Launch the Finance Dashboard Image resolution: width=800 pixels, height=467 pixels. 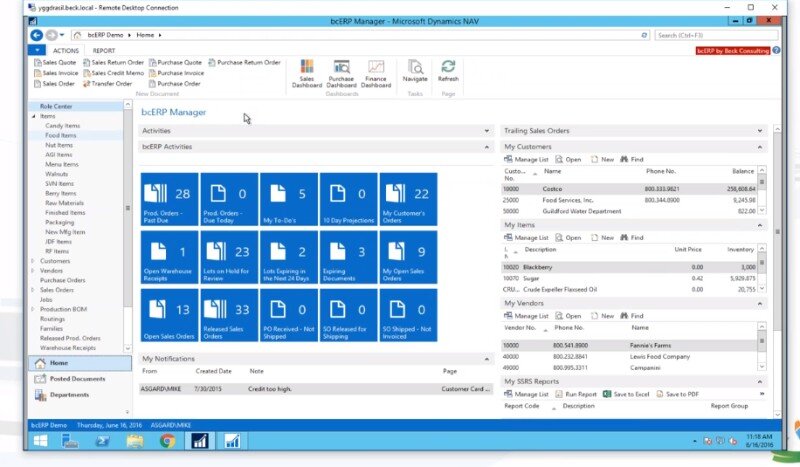376,72
